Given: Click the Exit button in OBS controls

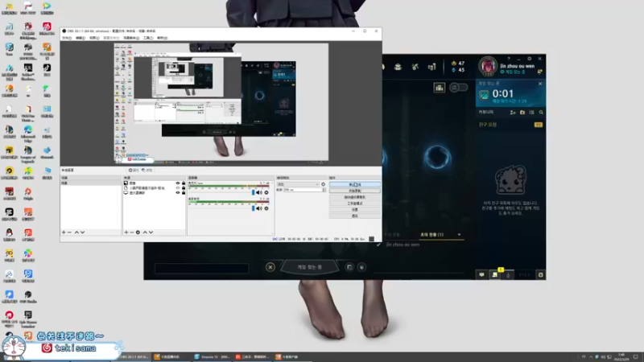Looking at the screenshot, I should pos(355,216).
